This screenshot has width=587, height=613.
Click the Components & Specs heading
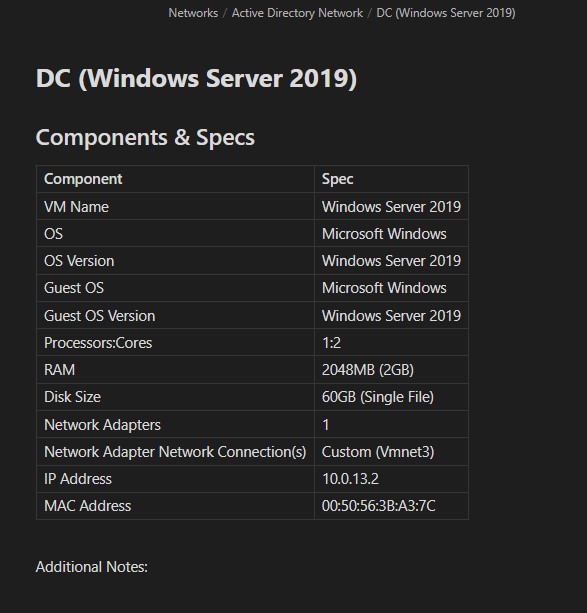click(x=145, y=138)
